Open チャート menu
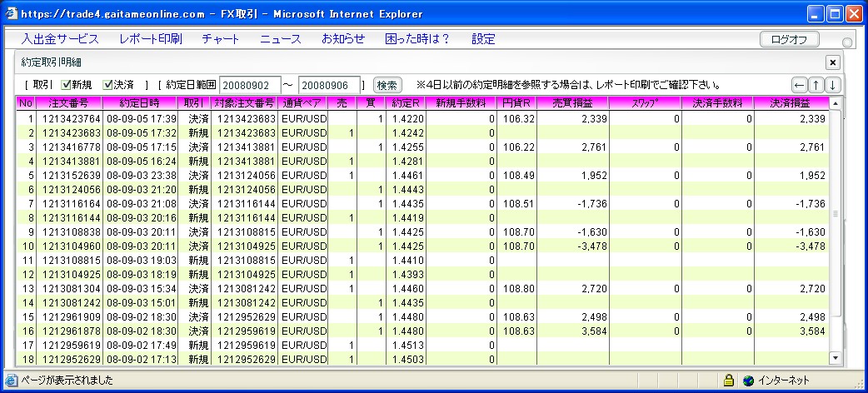The image size is (868, 393). tap(220, 39)
